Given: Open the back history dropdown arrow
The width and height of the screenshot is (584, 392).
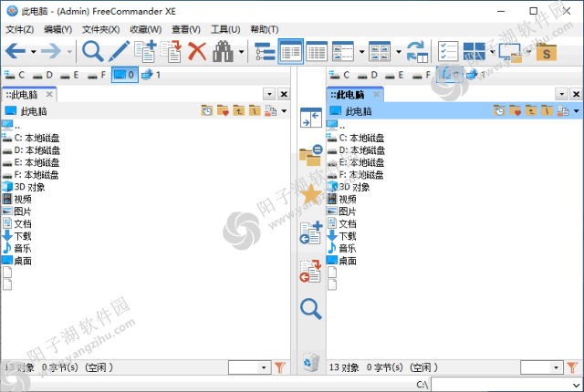Looking at the screenshot, I should (34, 51).
